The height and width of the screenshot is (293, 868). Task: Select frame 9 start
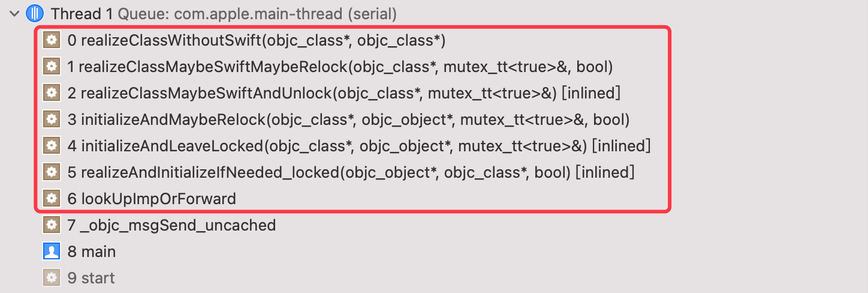tap(91, 278)
